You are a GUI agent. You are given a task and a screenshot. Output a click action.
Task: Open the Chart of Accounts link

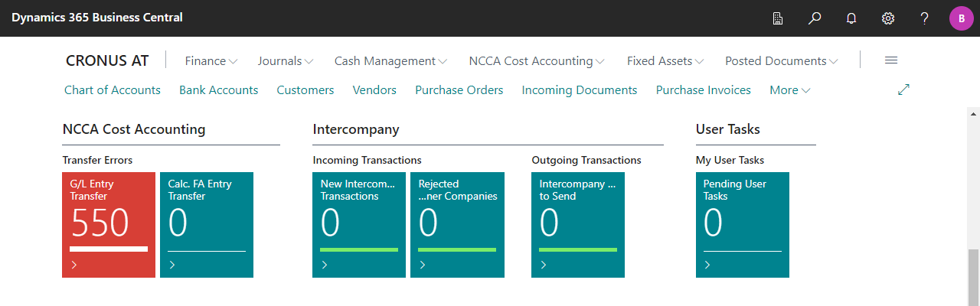coord(113,90)
